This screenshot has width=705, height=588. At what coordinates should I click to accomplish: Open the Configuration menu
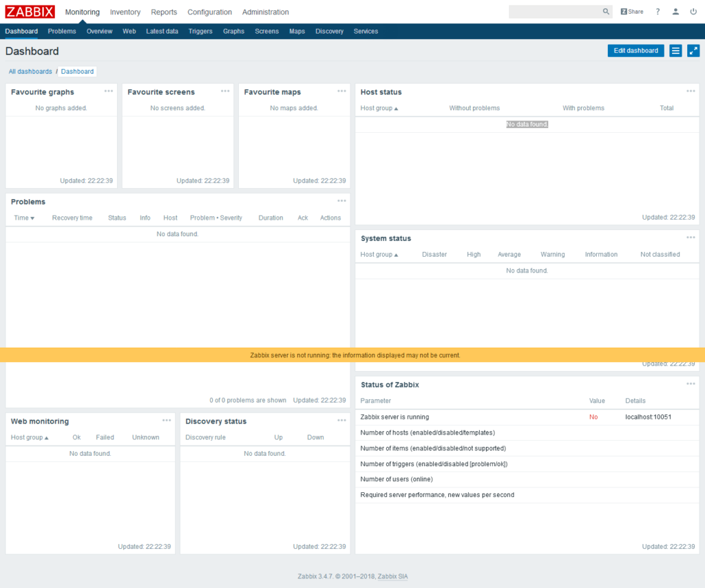click(x=209, y=12)
